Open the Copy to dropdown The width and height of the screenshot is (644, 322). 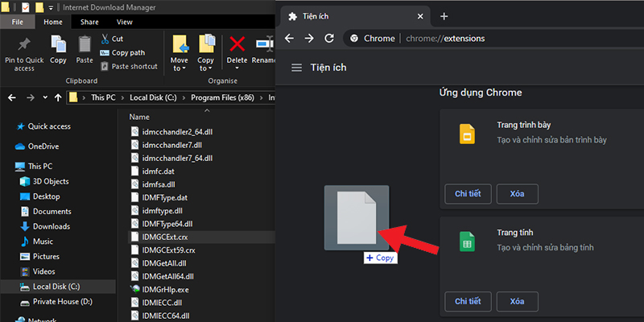[x=205, y=53]
